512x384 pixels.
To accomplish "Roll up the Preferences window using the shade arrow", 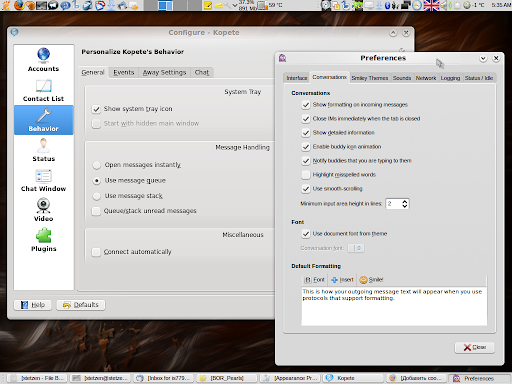I will tap(483, 58).
